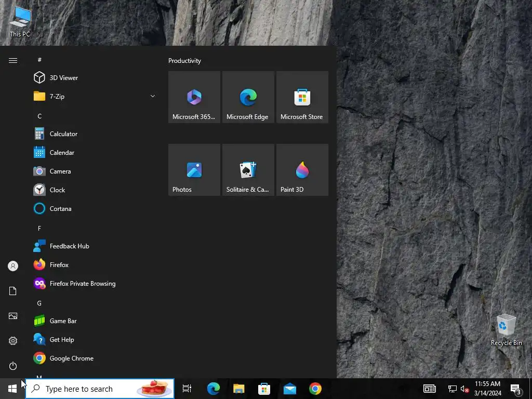532x399 pixels.
Task: Open the Microsoft Store tile
Action: pyautogui.click(x=302, y=97)
